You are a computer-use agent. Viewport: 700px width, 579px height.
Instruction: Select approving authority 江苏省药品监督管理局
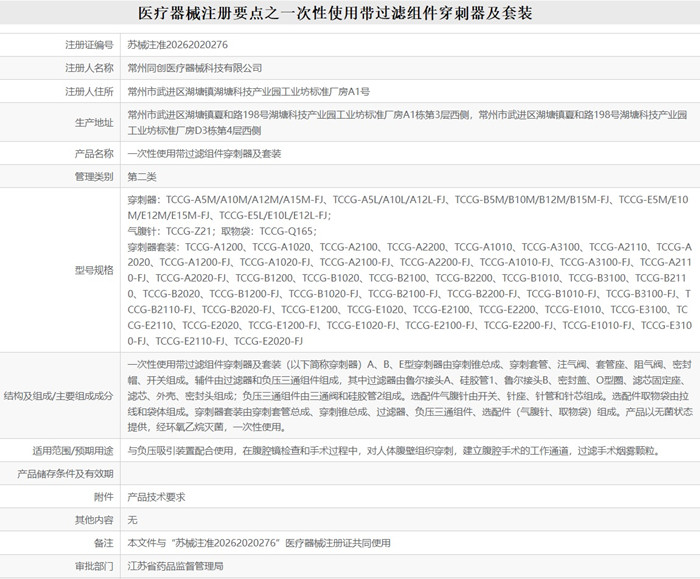coord(175,566)
